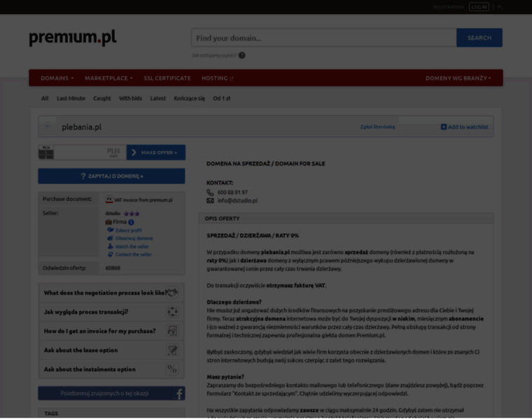The image size is (532, 420).
Task: Click the TAGS section header
Action: click(x=111, y=413)
